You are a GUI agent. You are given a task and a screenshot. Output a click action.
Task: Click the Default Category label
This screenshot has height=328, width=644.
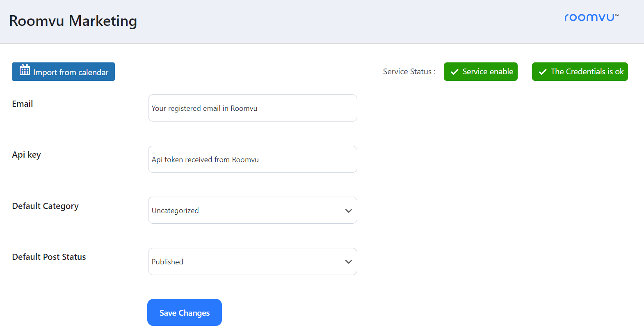coord(45,206)
